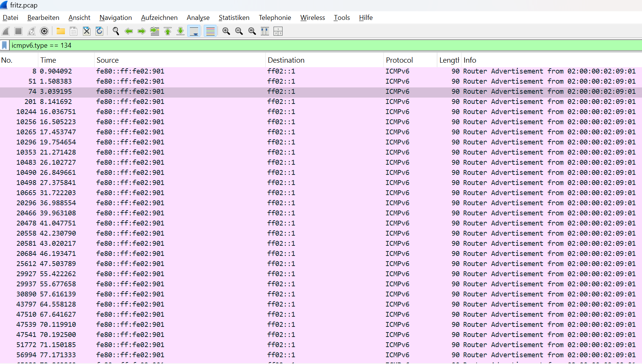Sort by the Destination column header
This screenshot has width=642, height=364.
coord(324,60)
